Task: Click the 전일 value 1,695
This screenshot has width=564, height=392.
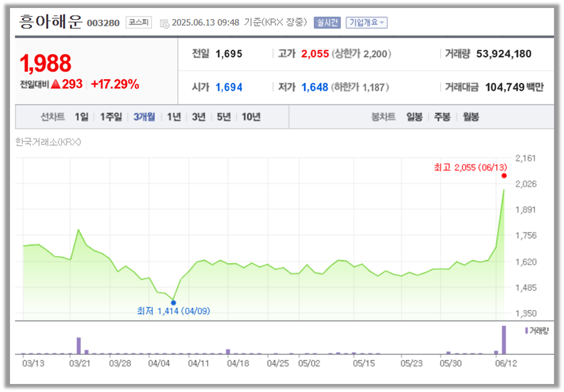Action: click(229, 54)
